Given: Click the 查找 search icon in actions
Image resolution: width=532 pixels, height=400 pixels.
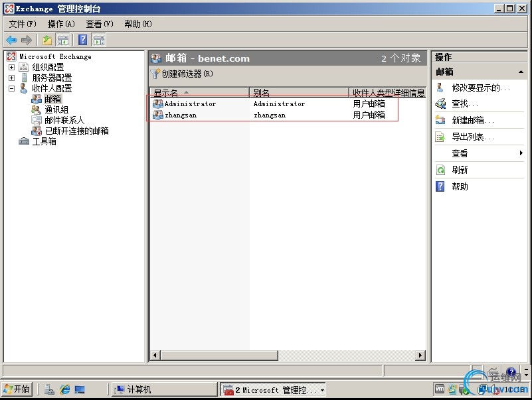Looking at the screenshot, I should 440,103.
